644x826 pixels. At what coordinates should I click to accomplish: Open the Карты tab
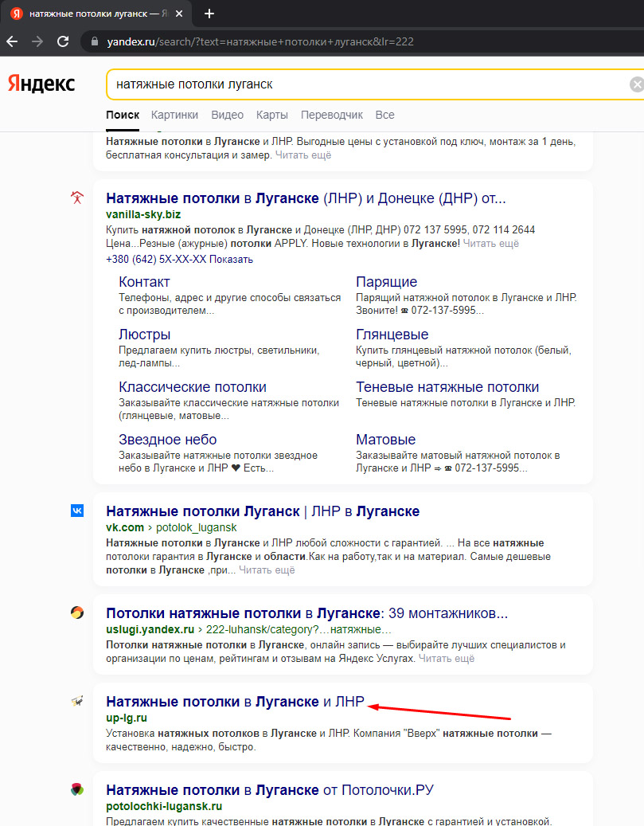(272, 115)
